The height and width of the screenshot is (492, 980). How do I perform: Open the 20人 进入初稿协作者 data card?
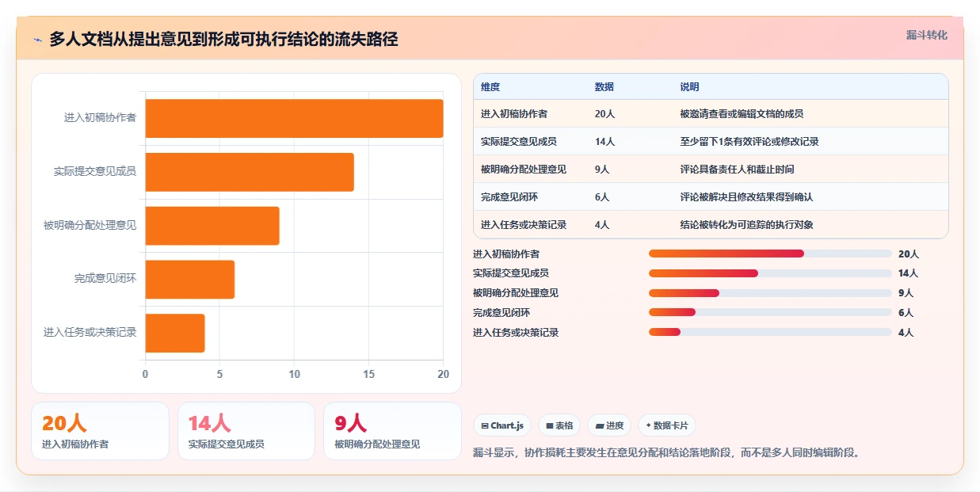[100, 431]
